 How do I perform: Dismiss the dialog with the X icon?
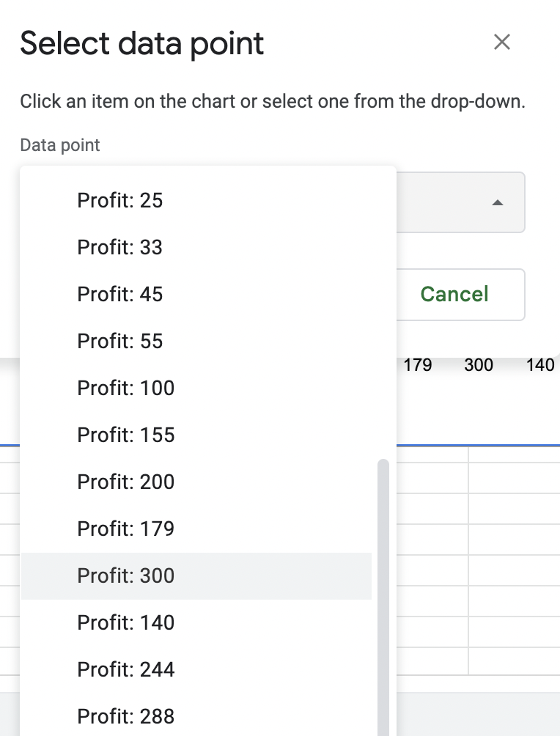tap(501, 42)
